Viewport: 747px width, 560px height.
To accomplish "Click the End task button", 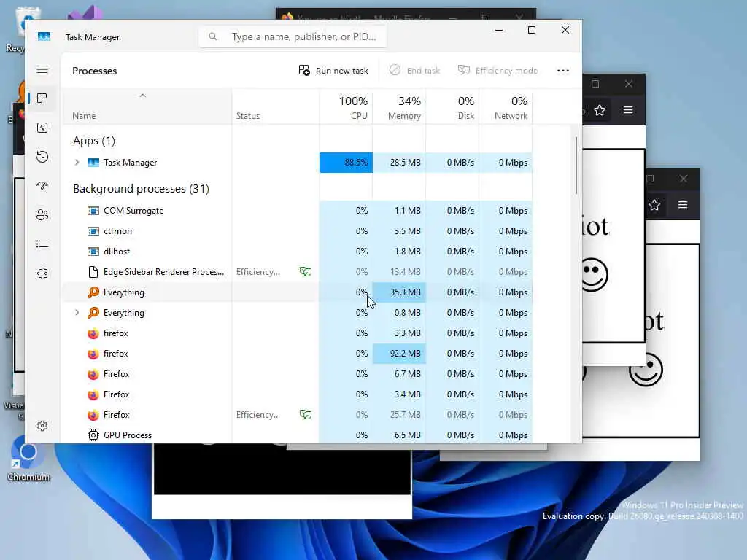I will click(414, 71).
